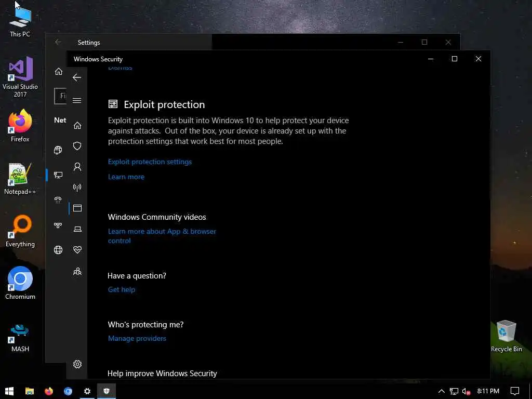Open Device security laptop icon

(x=77, y=229)
